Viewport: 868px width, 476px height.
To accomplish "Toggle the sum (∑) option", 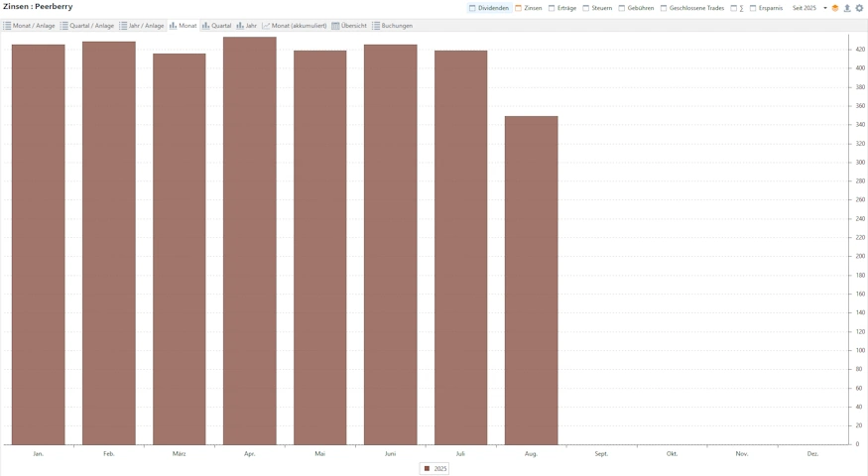I will 737,8.
